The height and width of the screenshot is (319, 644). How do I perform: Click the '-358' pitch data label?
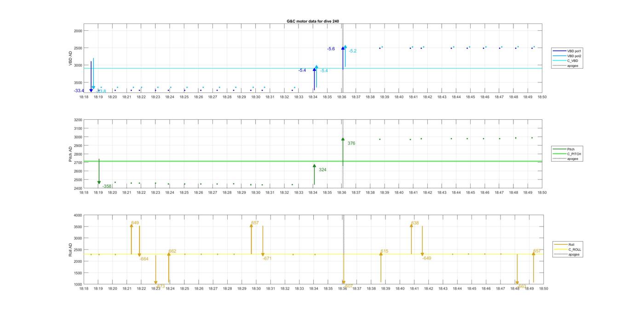click(x=107, y=186)
